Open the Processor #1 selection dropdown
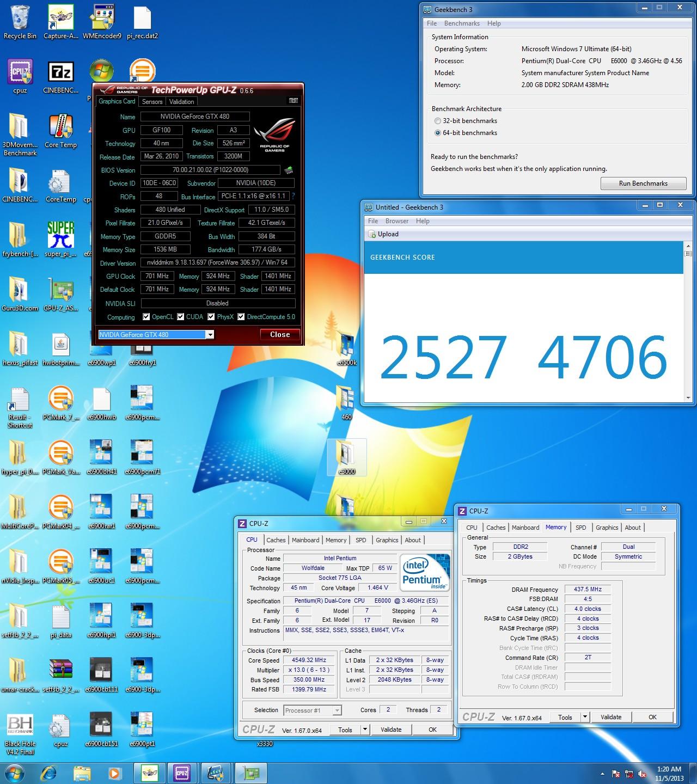The height and width of the screenshot is (784, 697). point(337,710)
